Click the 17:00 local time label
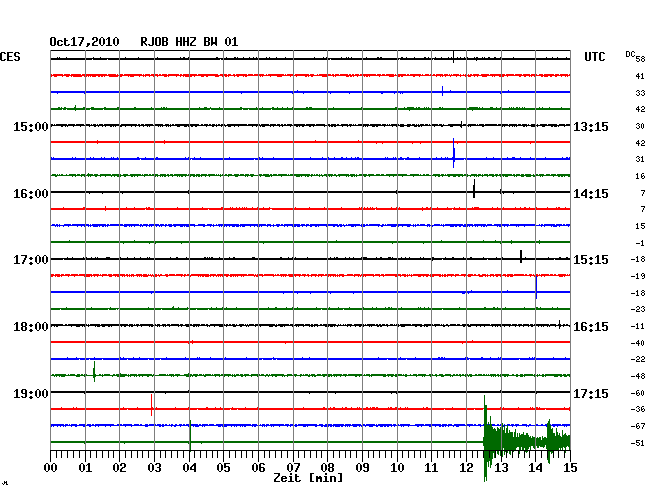 click(31, 260)
